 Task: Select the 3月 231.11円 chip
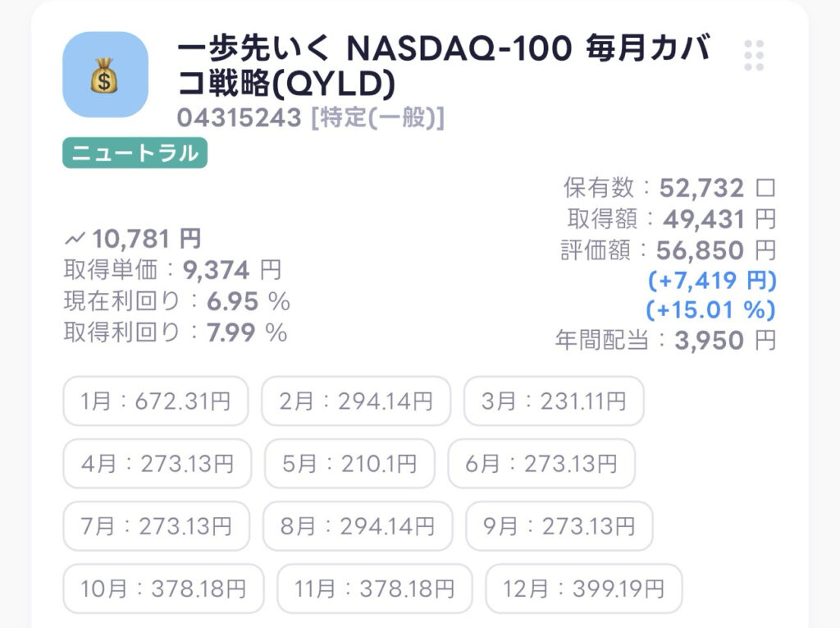pyautogui.click(x=554, y=401)
